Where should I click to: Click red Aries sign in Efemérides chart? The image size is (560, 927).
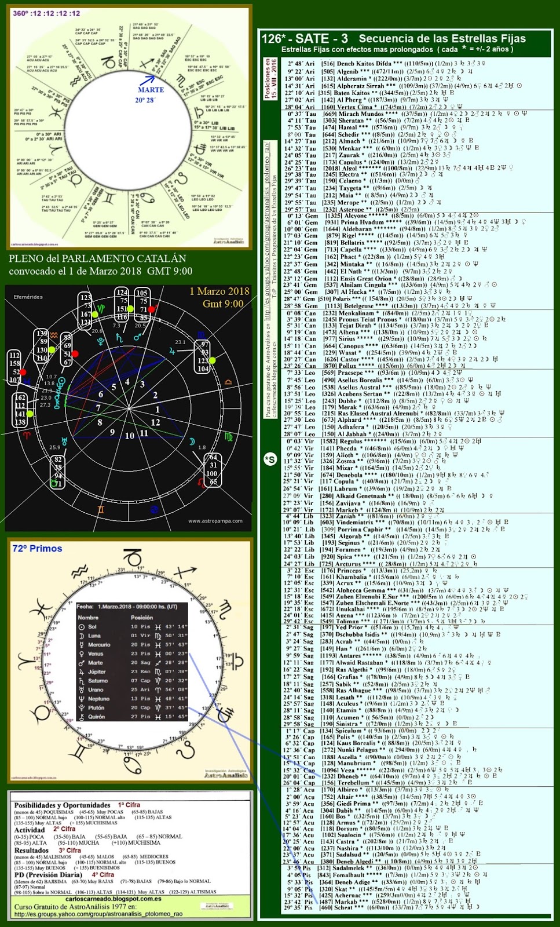point(25,435)
